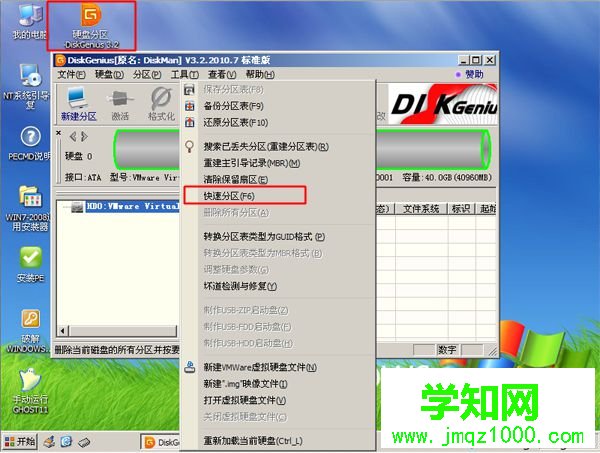Open the 硬盘分区 DiskGenius 3.2 desktop icon
The width and height of the screenshot is (600, 453).
[91, 26]
